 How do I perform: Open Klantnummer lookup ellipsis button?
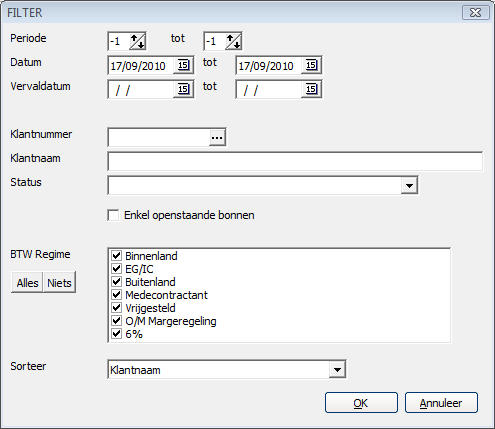pyautogui.click(x=217, y=137)
